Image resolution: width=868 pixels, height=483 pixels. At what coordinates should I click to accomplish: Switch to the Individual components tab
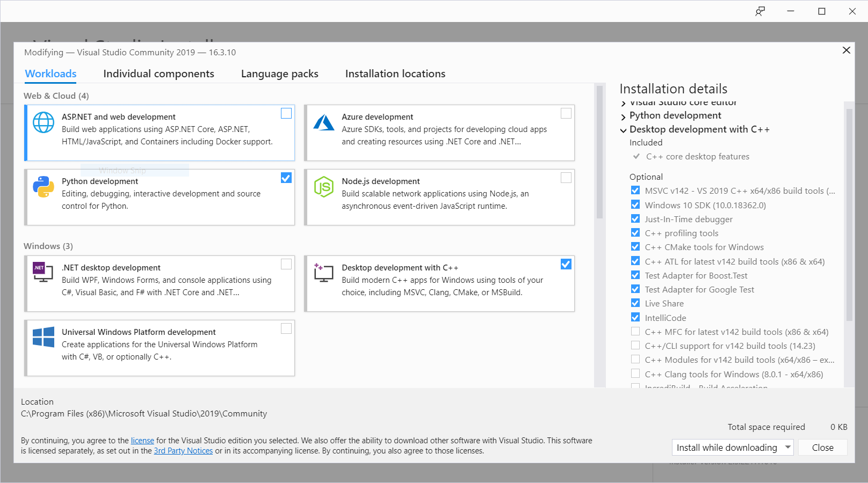coord(159,74)
